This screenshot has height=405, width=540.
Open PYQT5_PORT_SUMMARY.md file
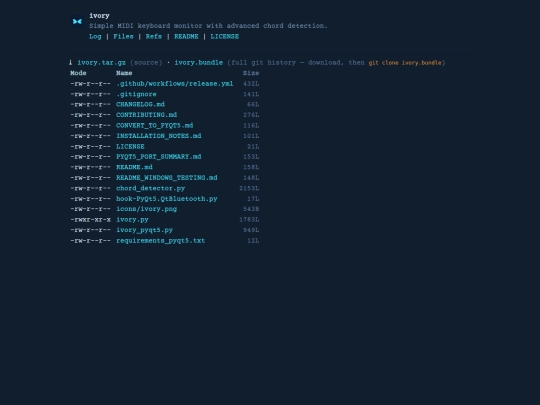[159, 157]
